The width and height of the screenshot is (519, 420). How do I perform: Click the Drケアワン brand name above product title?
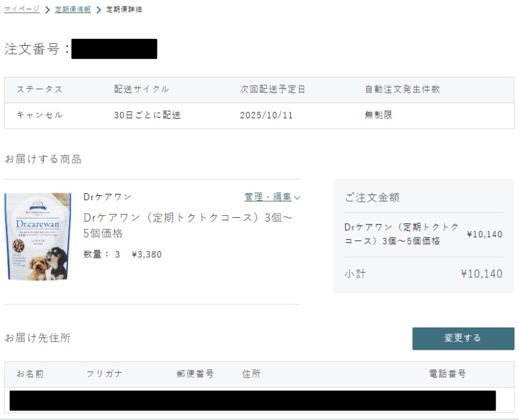pos(107,197)
